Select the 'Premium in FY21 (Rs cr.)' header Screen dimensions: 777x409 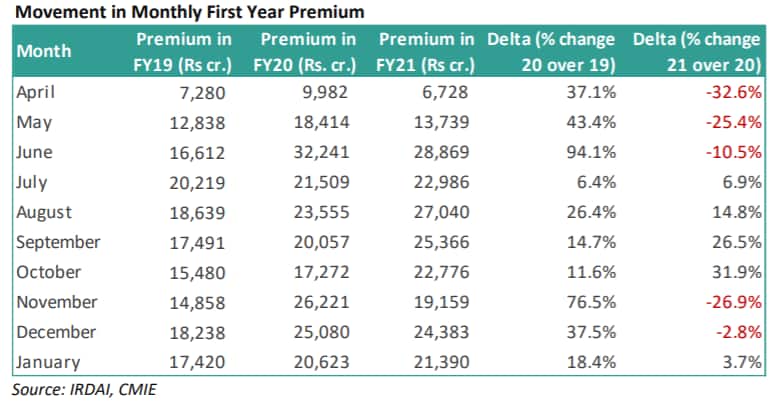click(427, 50)
